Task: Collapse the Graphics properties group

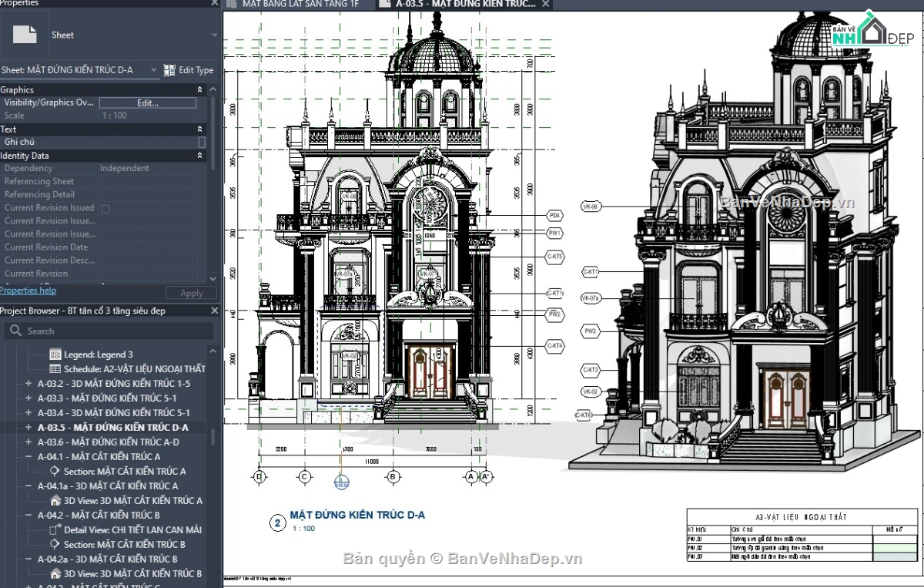Action: [200, 90]
